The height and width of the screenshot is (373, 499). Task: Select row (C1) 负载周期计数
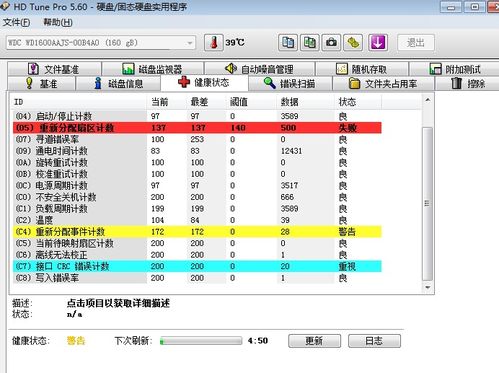pos(197,209)
